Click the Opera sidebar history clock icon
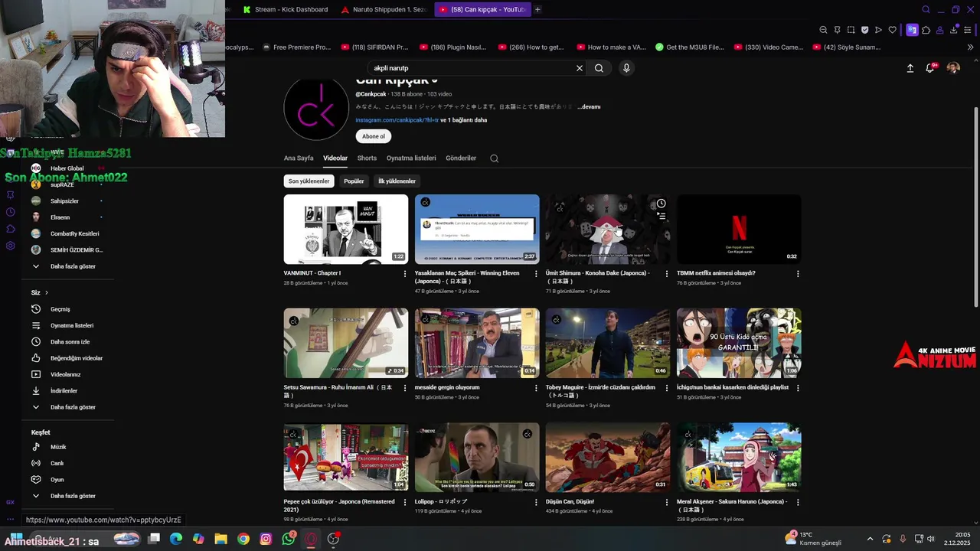The image size is (980, 551). 10,212
